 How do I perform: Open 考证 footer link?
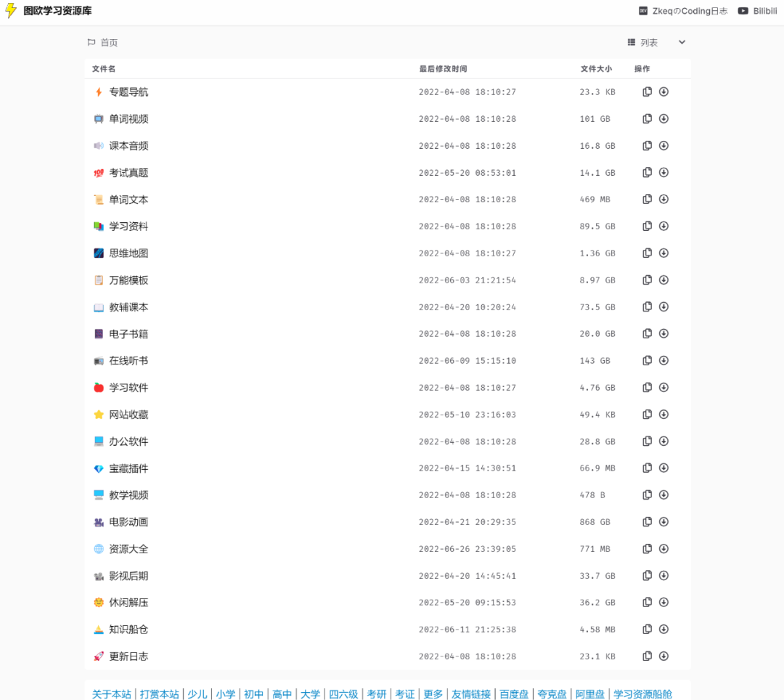[x=404, y=694]
